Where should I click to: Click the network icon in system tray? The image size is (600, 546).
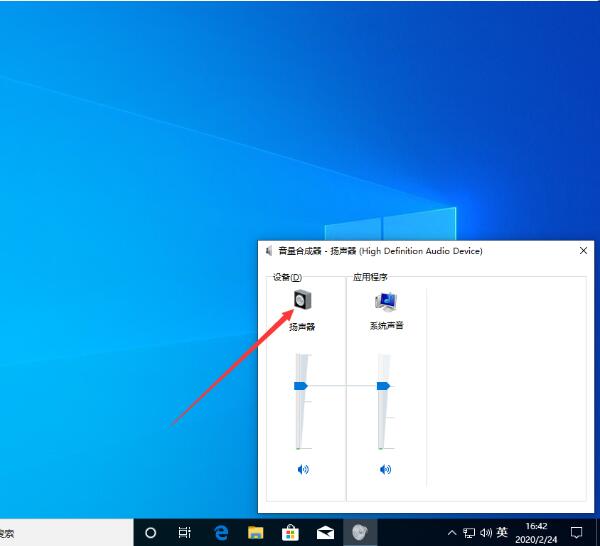[469, 533]
